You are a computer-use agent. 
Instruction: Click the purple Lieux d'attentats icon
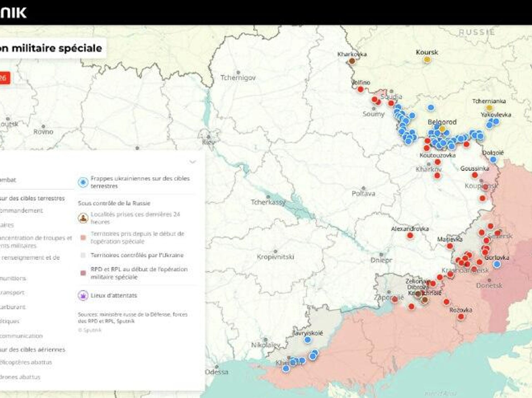(83, 295)
